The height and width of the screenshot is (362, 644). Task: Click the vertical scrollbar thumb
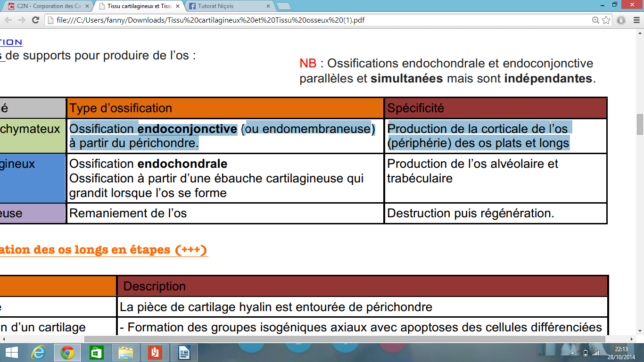(x=640, y=124)
